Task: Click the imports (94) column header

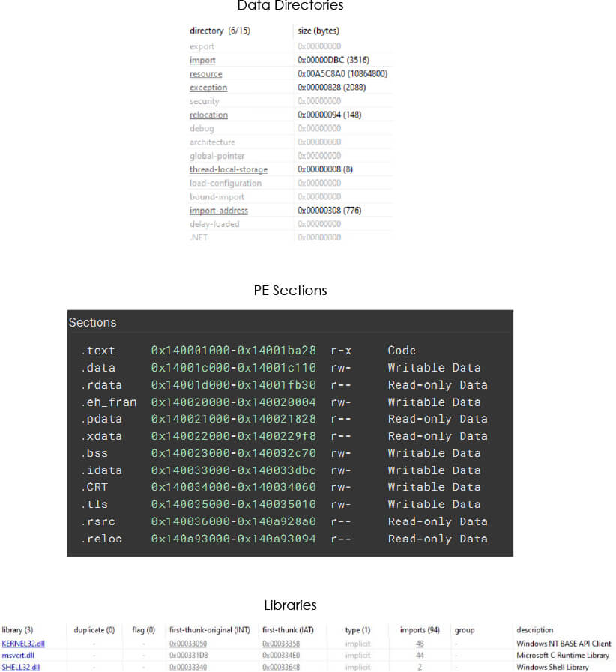Action: coord(420,630)
